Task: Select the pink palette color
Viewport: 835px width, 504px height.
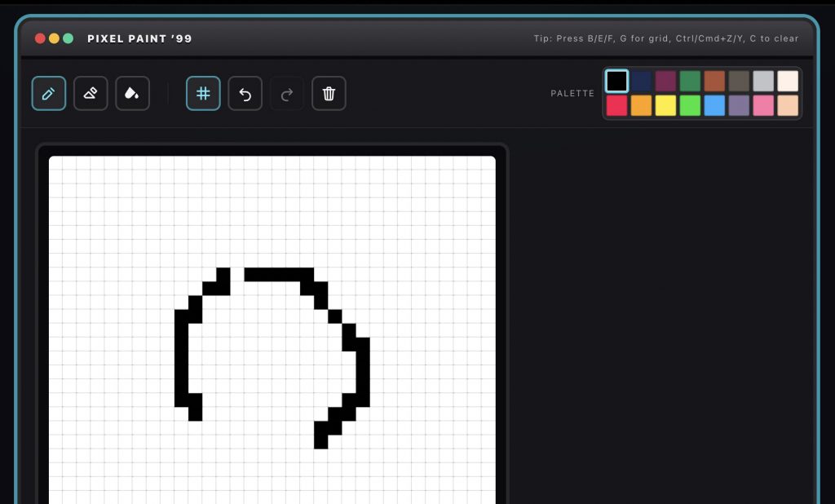Action: coord(763,105)
